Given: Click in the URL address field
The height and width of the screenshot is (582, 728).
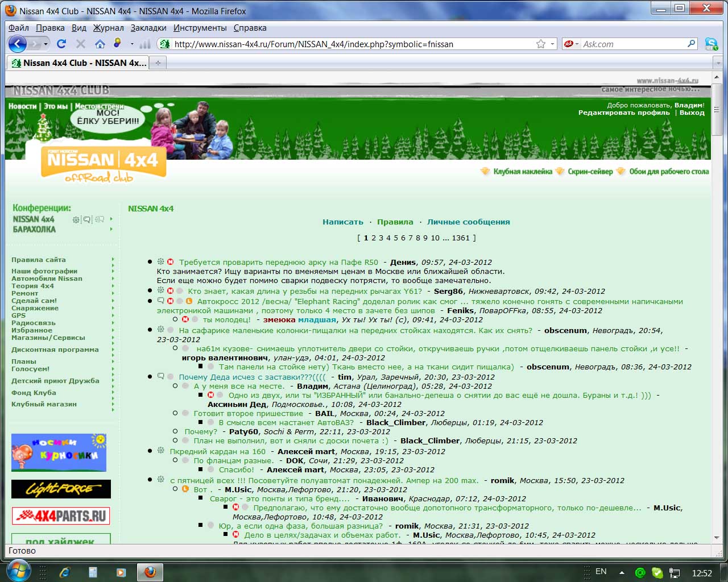Looking at the screenshot, I should click(x=353, y=44).
